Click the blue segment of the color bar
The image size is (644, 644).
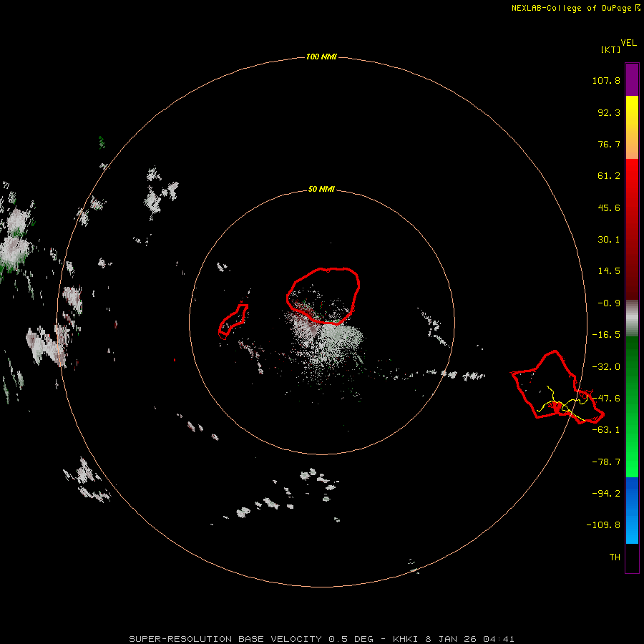[x=632, y=510]
